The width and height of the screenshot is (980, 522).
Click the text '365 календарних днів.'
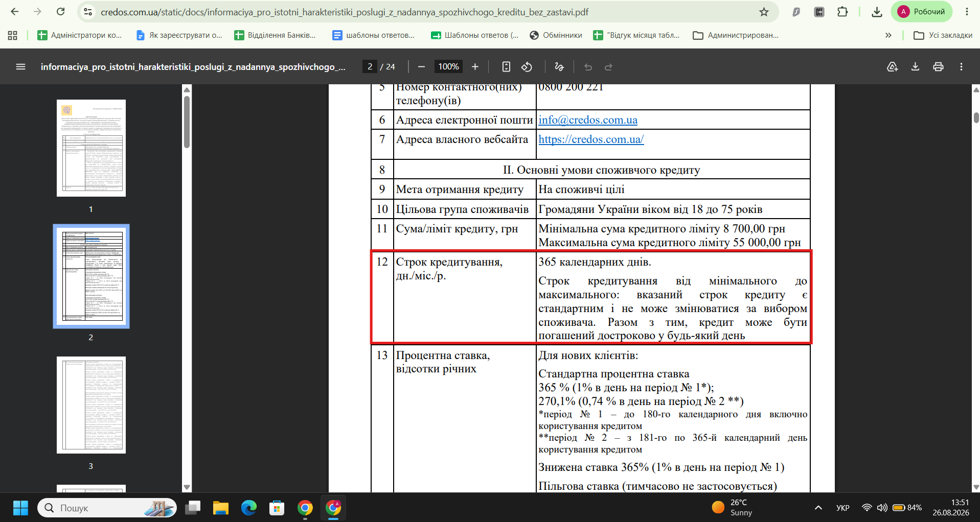[x=595, y=262]
